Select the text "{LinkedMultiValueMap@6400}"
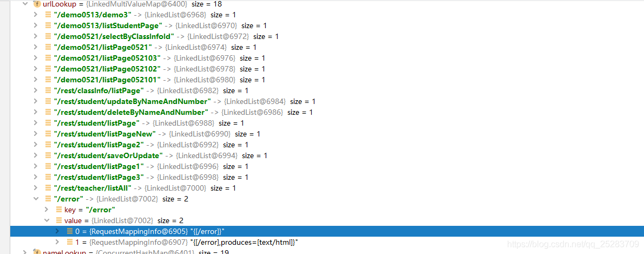This screenshot has width=644, height=254. (x=137, y=4)
